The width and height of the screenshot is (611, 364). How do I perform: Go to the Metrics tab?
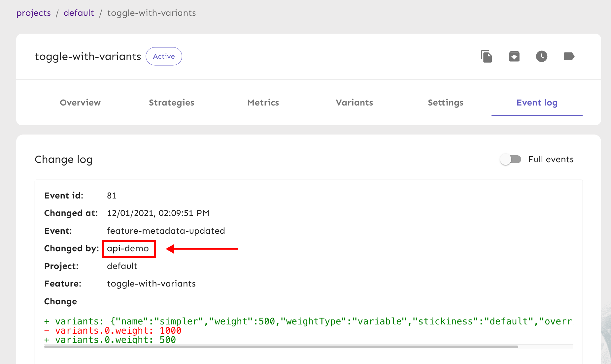click(x=263, y=103)
